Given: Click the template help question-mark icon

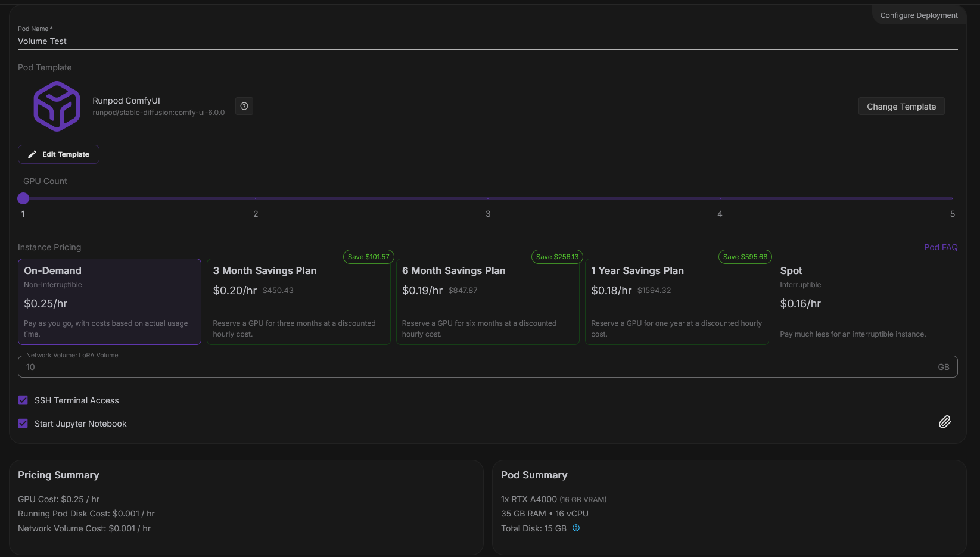Looking at the screenshot, I should tap(244, 106).
